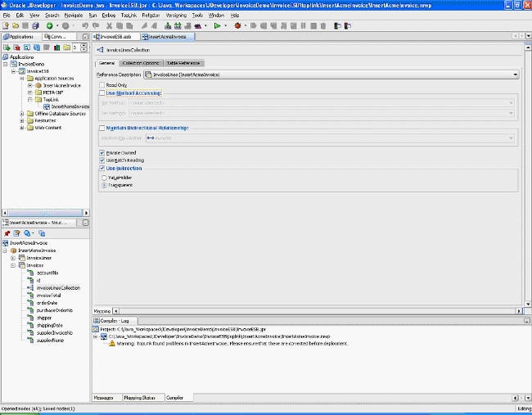Collapse the InvoiceDemo tree node
The image size is (532, 415).
tap(6, 64)
